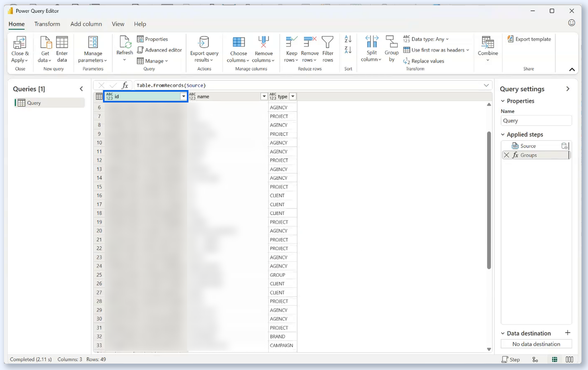Open the View tab

click(118, 24)
